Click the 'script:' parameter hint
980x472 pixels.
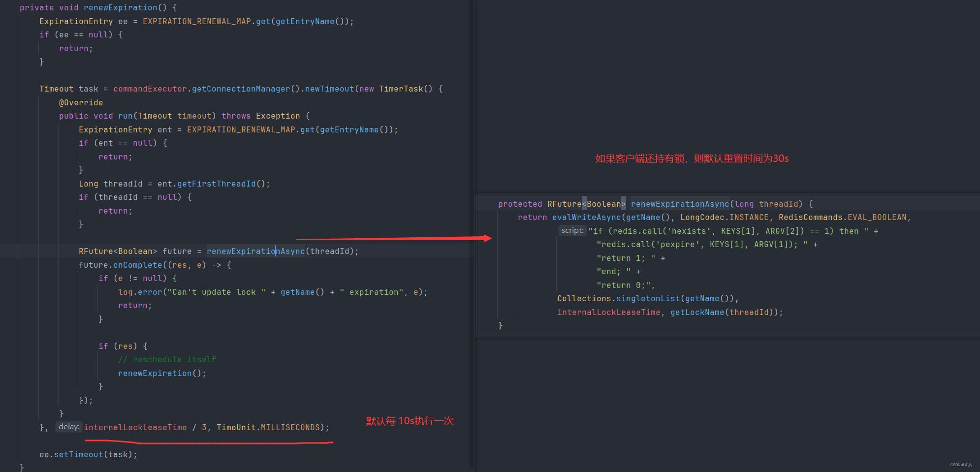(572, 230)
